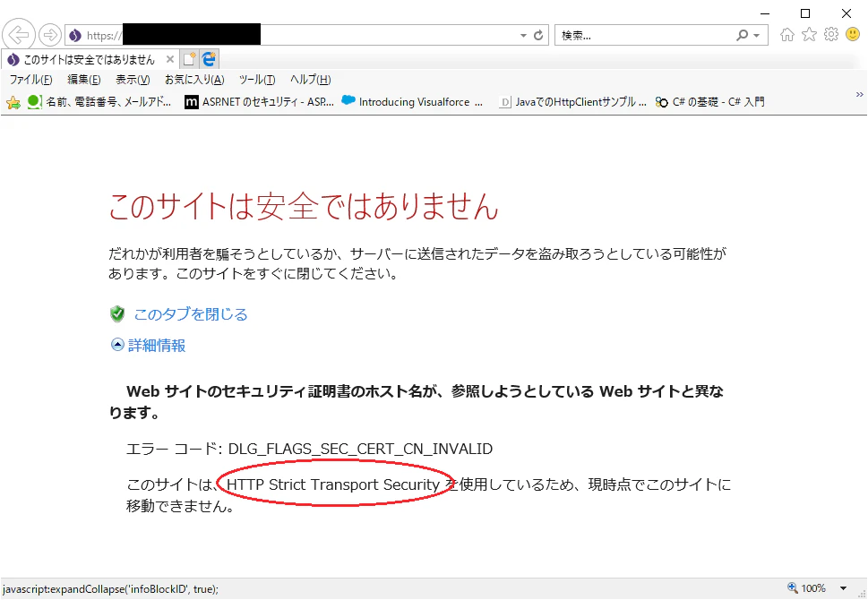The height and width of the screenshot is (600, 868).
Task: Click the yellow star on the favorites bar
Action: [14, 102]
